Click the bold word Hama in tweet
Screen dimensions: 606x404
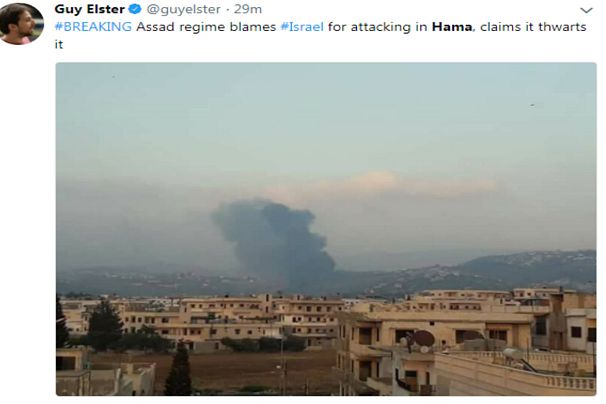(452, 27)
